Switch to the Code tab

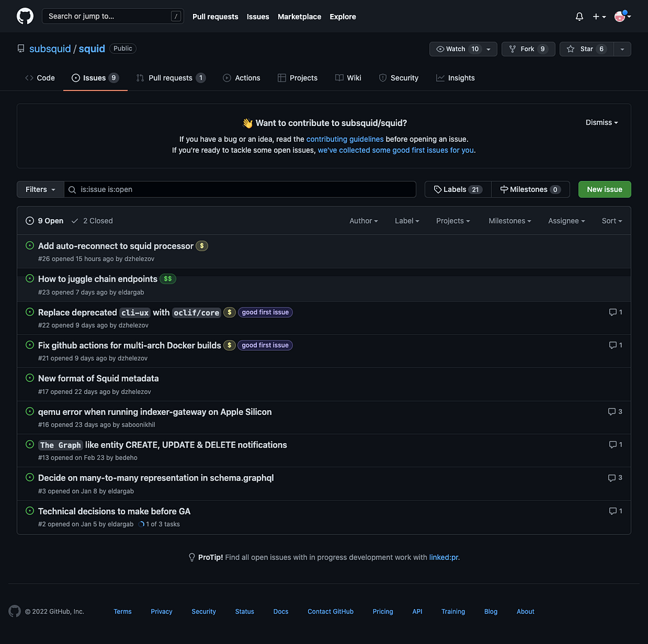[x=40, y=78]
